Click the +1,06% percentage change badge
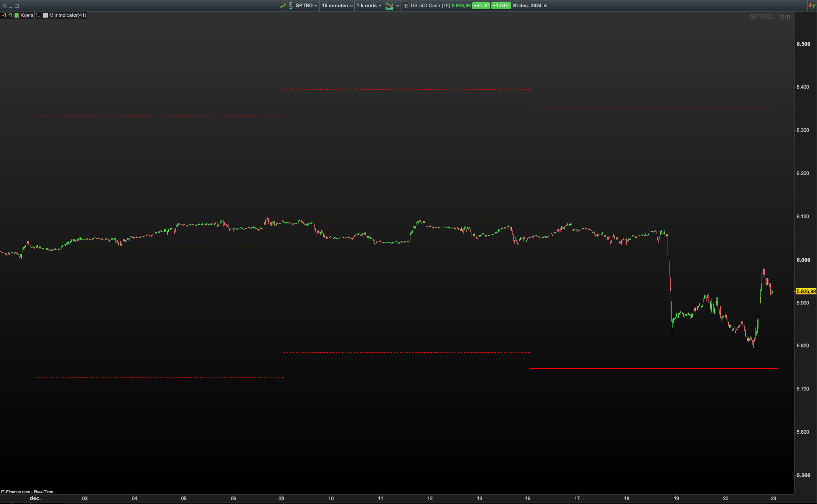 (x=501, y=6)
